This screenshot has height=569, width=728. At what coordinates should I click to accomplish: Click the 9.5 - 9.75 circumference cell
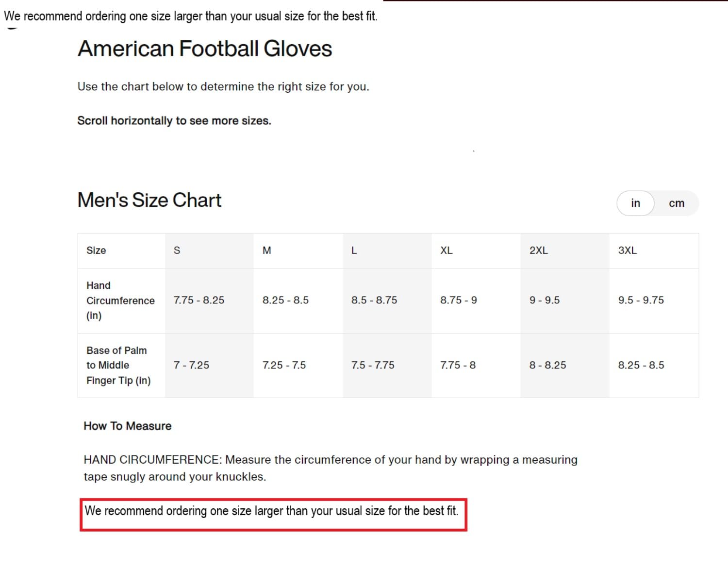(x=641, y=301)
